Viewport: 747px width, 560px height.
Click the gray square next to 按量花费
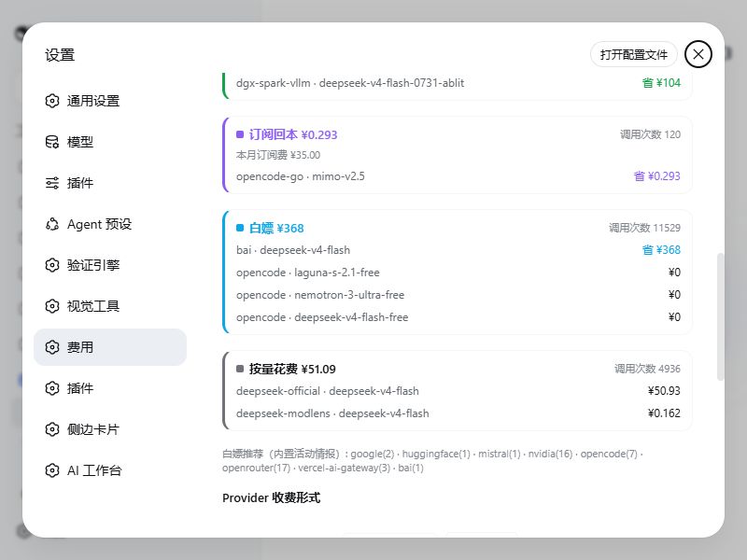pyautogui.click(x=240, y=369)
